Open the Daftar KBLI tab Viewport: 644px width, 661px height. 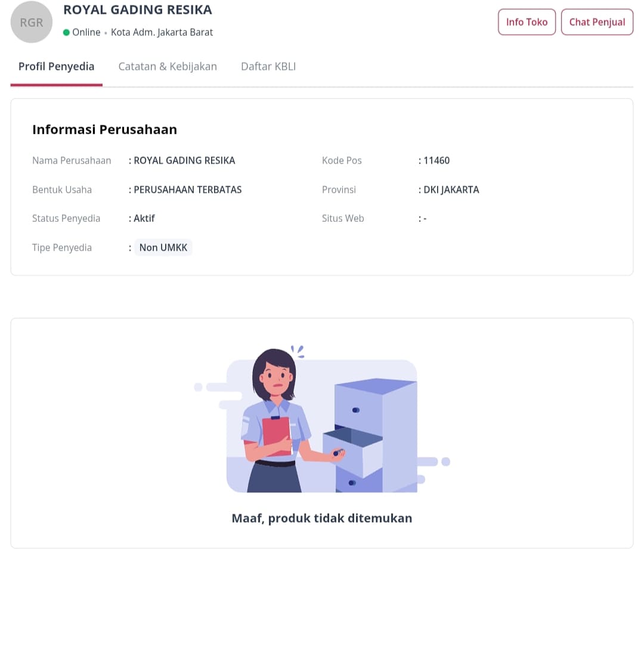268,67
